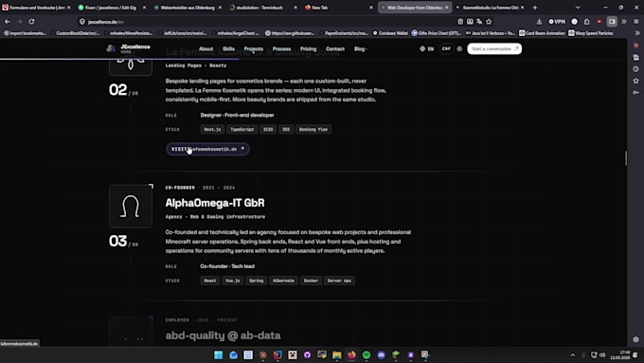Open GitHub Desktop from the taskbar
This screenshot has width=644, height=363.
coord(307,354)
